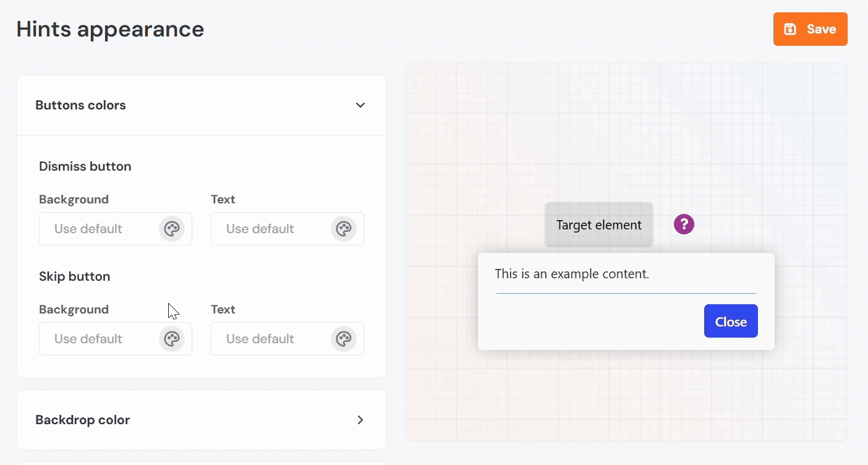Click the Backdrop color section title
The width and height of the screenshot is (868, 465).
click(82, 420)
